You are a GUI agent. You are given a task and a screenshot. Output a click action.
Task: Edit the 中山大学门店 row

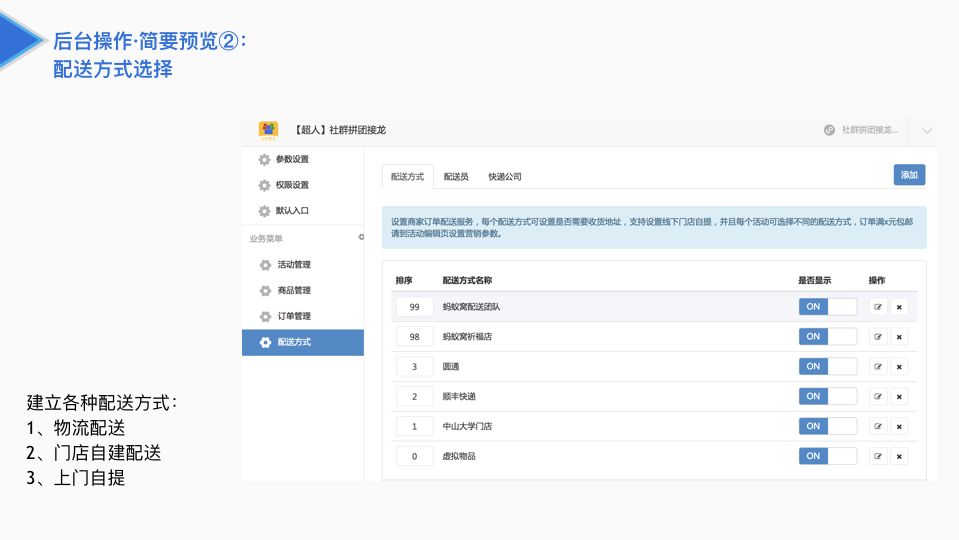pyautogui.click(x=878, y=426)
